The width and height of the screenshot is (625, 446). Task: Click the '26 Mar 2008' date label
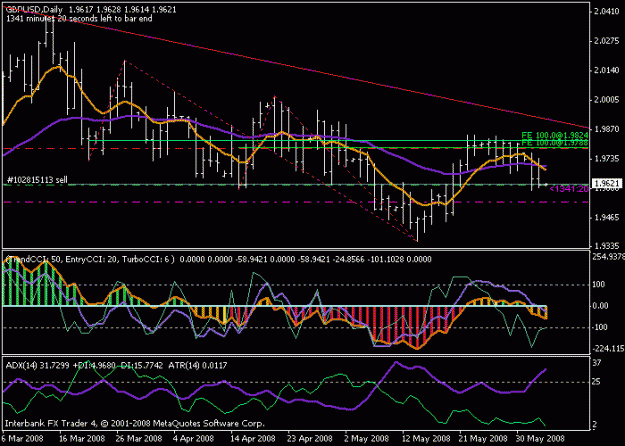[140, 439]
